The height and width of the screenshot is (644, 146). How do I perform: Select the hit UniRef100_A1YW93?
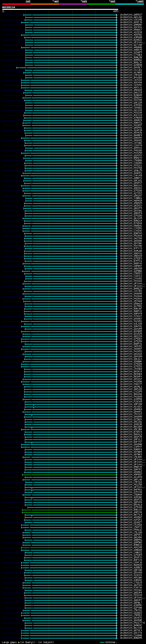(131, 72)
